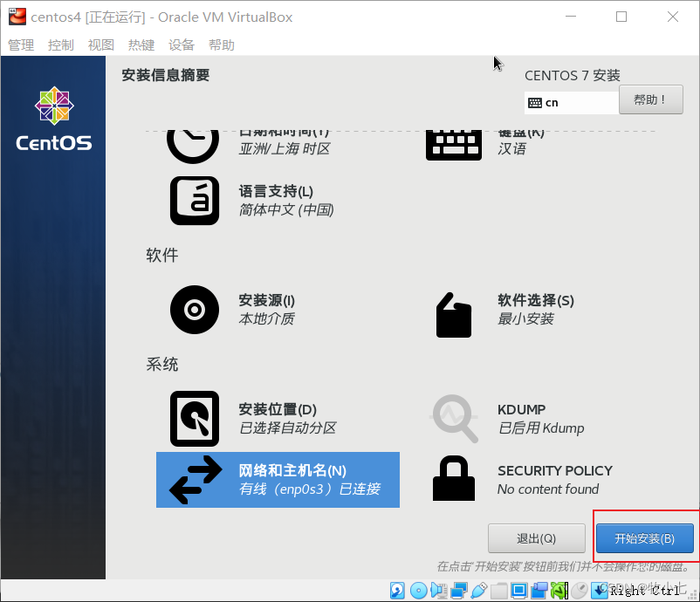Open SECURITY POLICY padlock icon
This screenshot has height=602, width=700.
[x=454, y=478]
